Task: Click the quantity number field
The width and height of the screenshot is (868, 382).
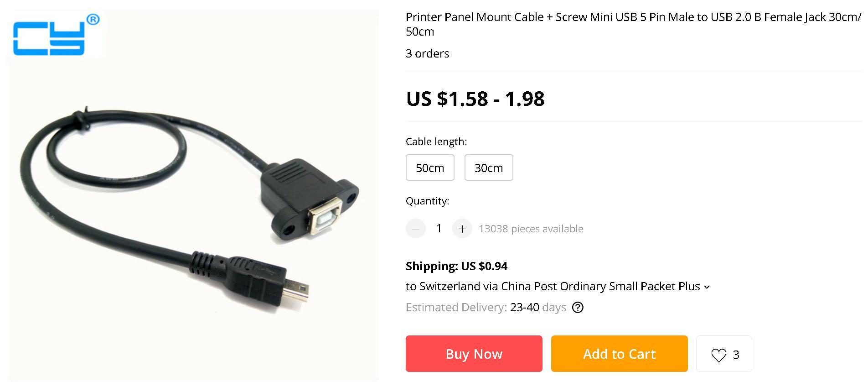Action: 439,229
